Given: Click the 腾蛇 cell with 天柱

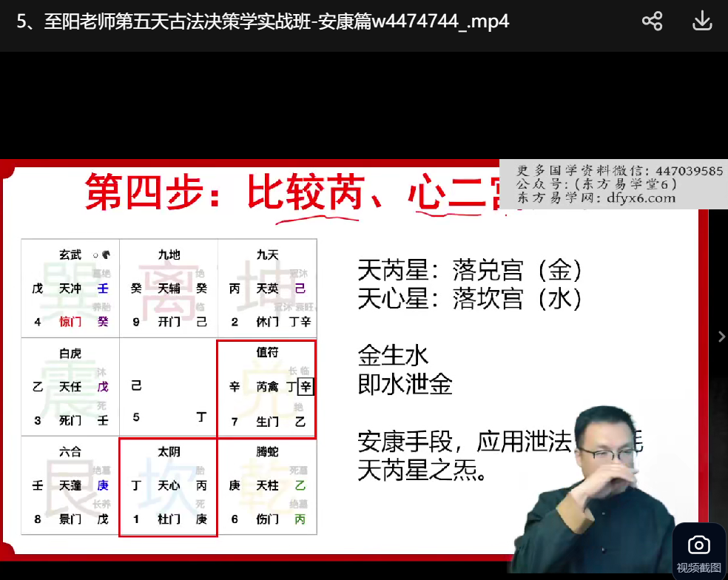Looking at the screenshot, I should [x=267, y=486].
